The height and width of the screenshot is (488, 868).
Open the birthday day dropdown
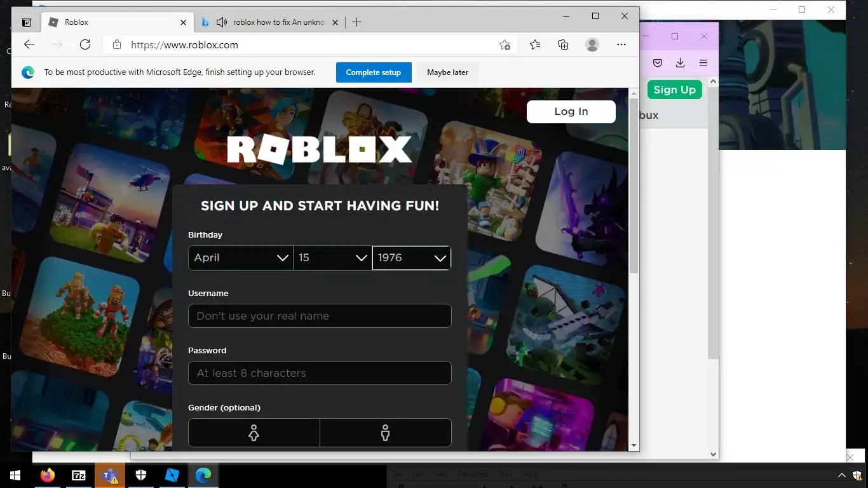pyautogui.click(x=332, y=258)
